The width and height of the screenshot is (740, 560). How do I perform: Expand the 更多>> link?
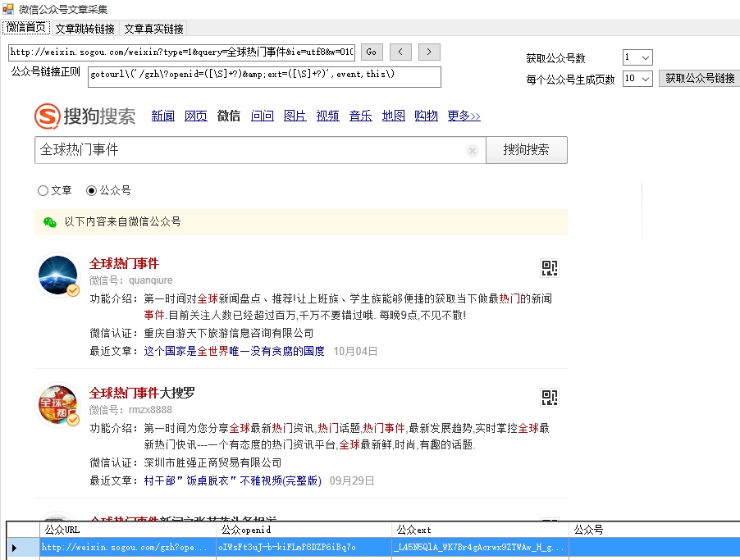[x=464, y=116]
